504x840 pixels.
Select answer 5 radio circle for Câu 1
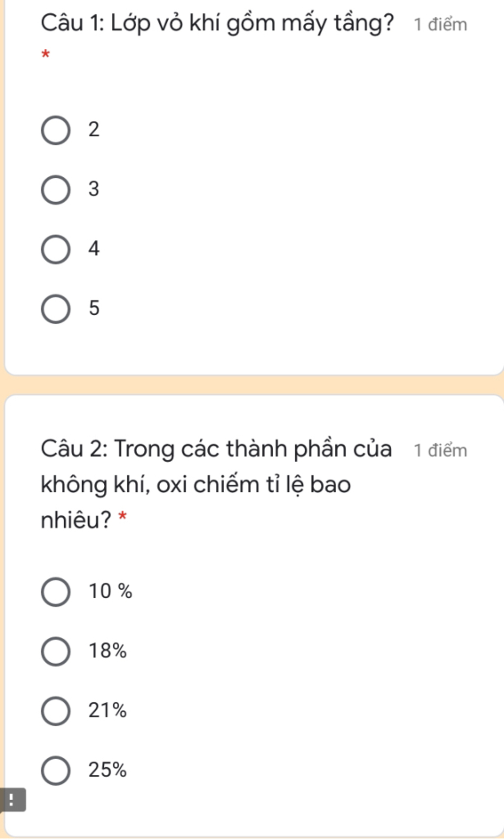coord(56,309)
